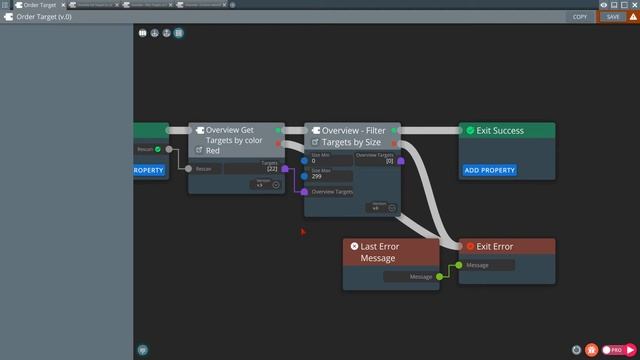Viewport: 640px width, 360px height.
Task: Click the partially visible PROPERTY button on start node
Action: tap(149, 170)
